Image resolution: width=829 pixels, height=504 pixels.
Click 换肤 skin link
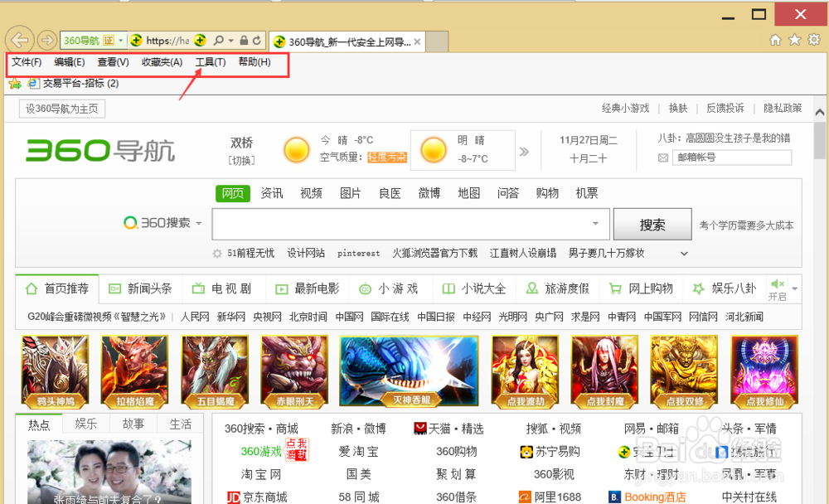(678, 109)
